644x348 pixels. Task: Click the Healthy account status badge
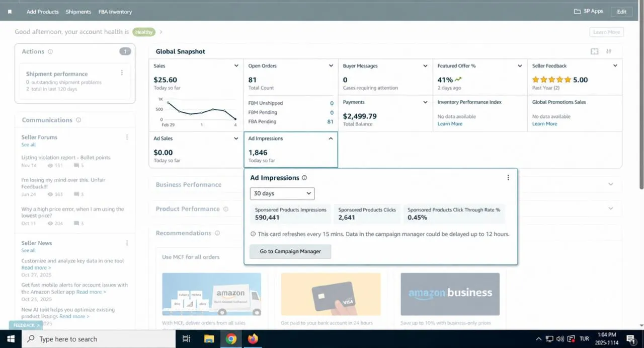[144, 32]
